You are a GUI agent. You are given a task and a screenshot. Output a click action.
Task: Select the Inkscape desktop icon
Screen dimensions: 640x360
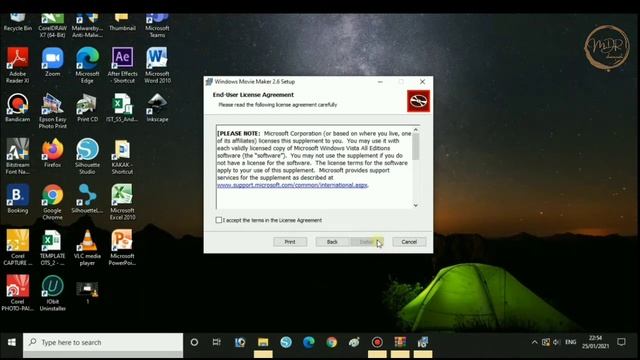pos(157,108)
